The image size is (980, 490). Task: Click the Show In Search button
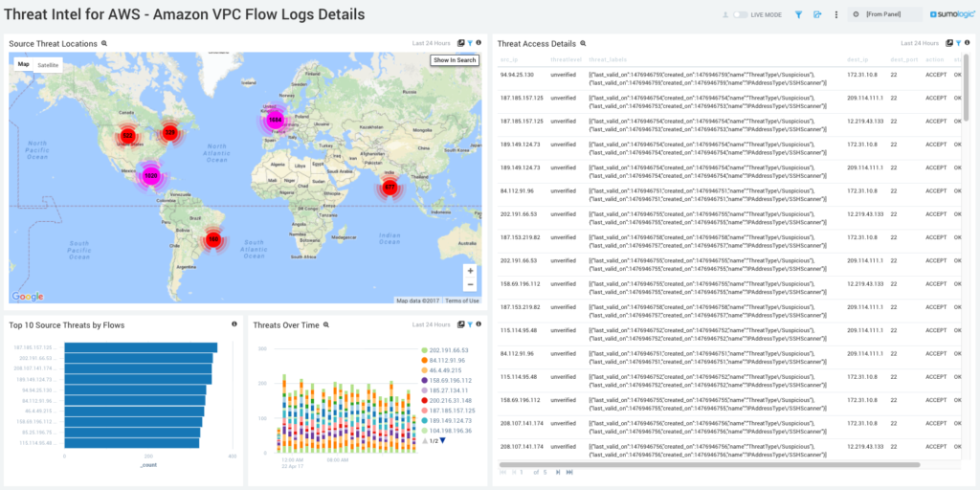(455, 60)
